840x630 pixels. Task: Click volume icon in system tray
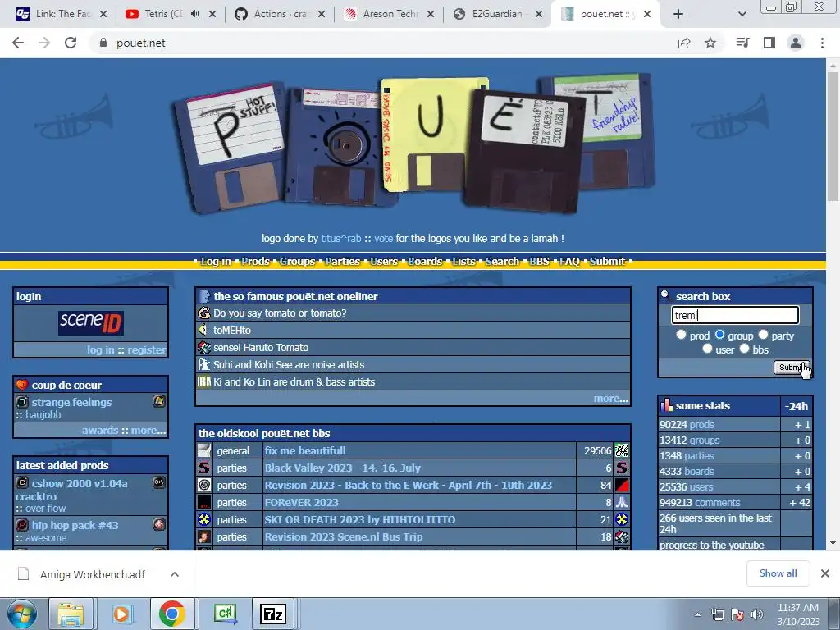[x=756, y=614]
